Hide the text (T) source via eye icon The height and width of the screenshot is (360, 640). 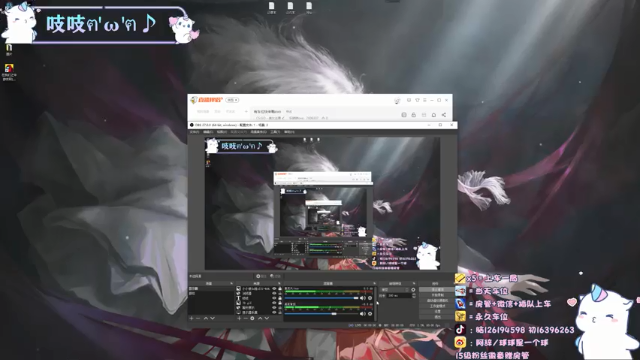click(274, 298)
